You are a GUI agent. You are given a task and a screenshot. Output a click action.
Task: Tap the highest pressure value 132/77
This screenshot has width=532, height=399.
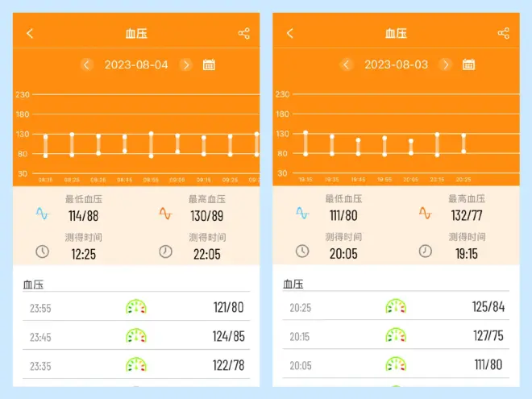click(467, 216)
